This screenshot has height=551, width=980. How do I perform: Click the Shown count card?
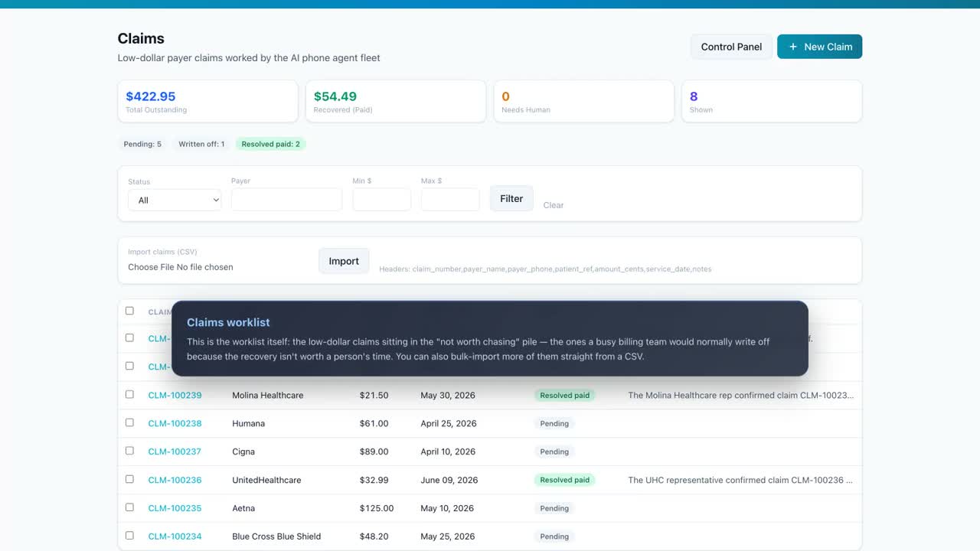[772, 101]
